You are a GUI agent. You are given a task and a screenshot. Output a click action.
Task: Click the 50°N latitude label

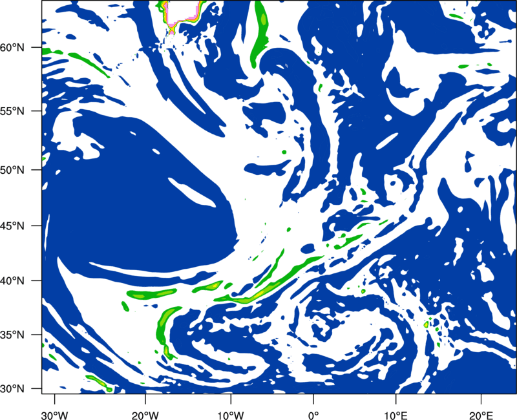tap(12, 170)
